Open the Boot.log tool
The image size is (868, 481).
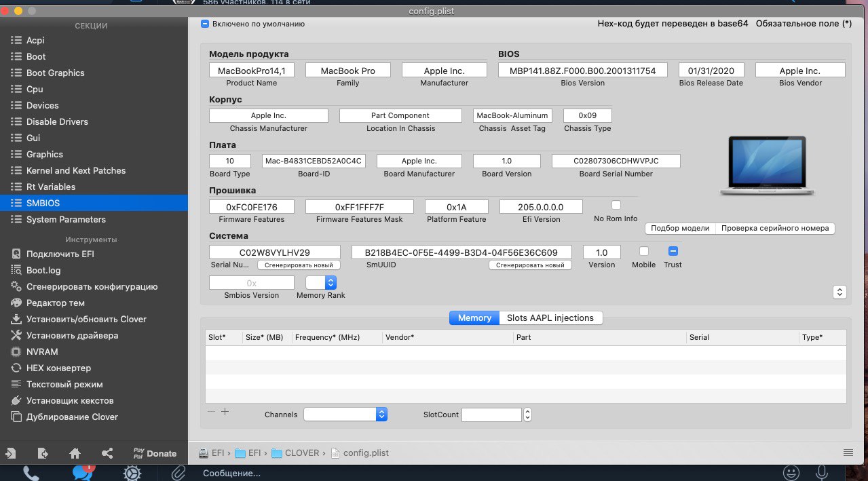coord(94,270)
